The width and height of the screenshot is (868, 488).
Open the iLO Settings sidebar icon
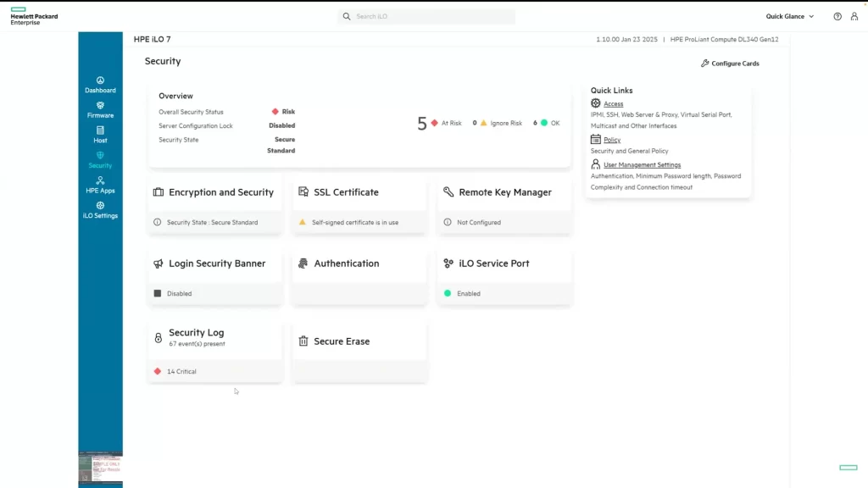[x=100, y=205]
